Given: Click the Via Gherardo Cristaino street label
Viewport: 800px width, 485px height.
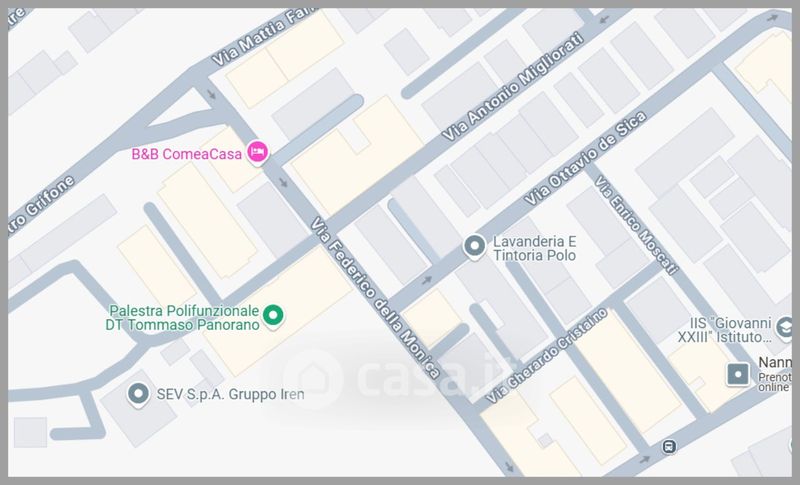Looking at the screenshot, I should 532,357.
